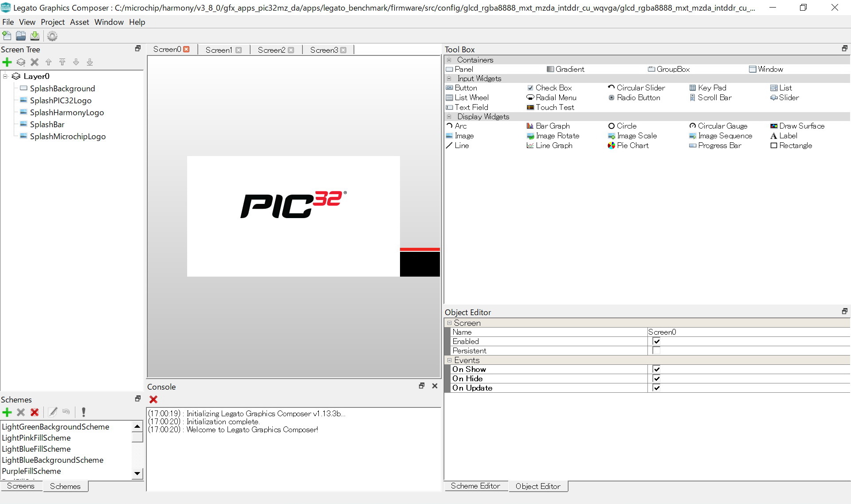851x504 pixels.
Task: Collapse the Input Widgets section
Action: pyautogui.click(x=449, y=78)
